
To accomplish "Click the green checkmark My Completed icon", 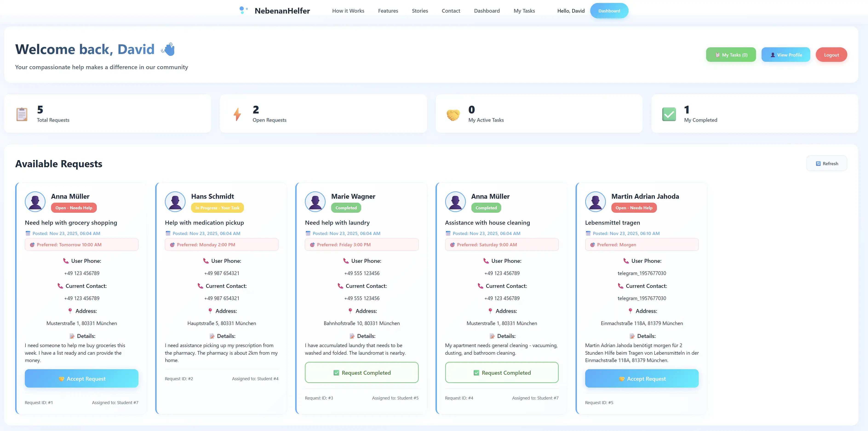I will pos(668,114).
